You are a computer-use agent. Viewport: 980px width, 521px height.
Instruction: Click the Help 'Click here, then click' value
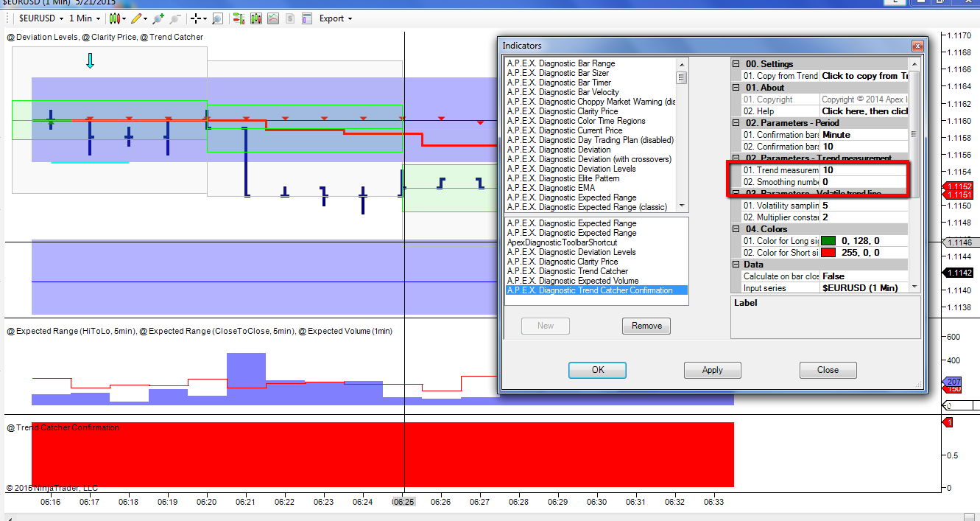[x=864, y=111]
